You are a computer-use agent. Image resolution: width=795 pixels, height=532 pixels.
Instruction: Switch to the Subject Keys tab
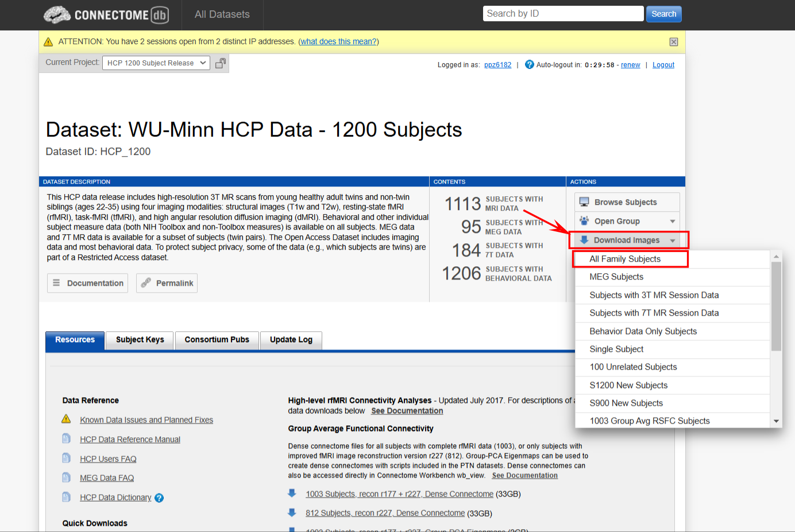click(x=140, y=340)
